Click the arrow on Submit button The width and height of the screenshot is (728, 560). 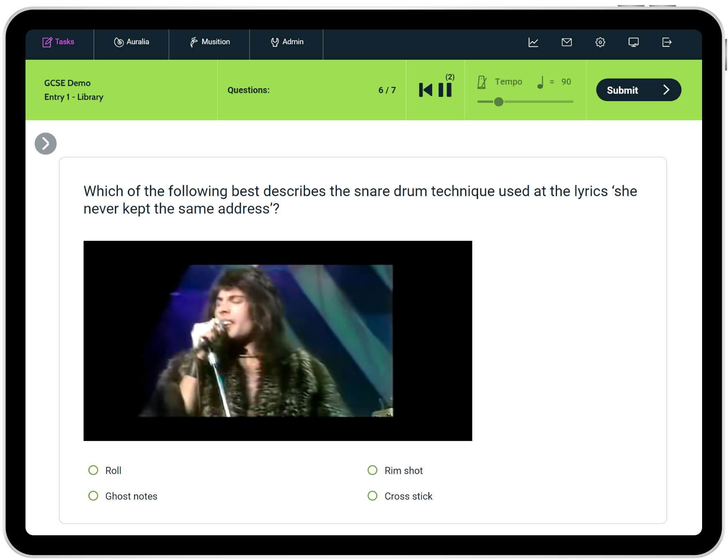pos(667,90)
